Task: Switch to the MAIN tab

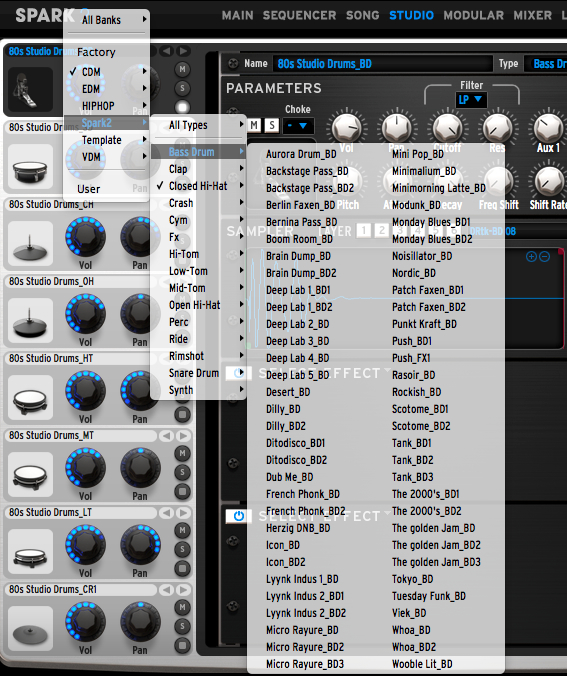Action: 238,16
